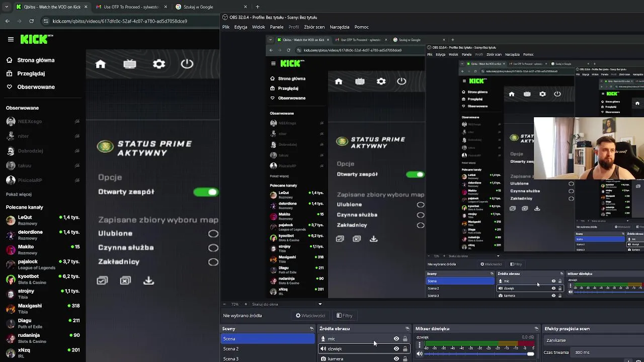The height and width of the screenshot is (362, 644).
Task: Open the dzwięk mixer three-dot options
Action: pyautogui.click(x=420, y=345)
